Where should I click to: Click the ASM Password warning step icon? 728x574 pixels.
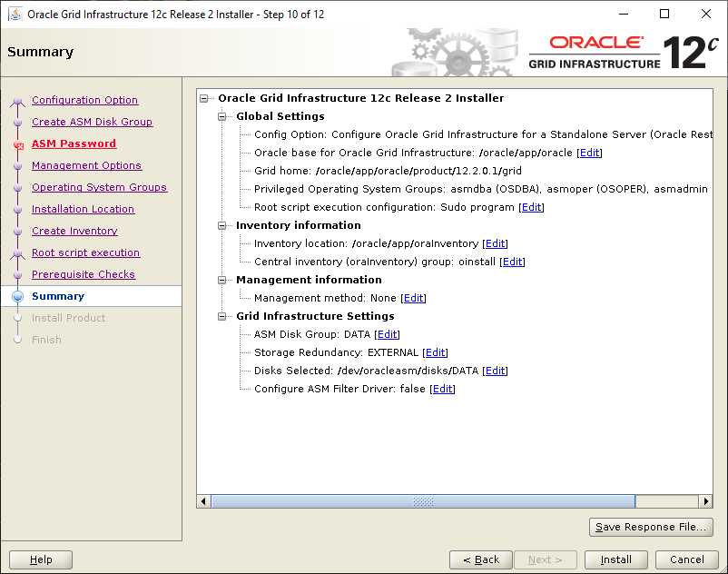pos(18,144)
